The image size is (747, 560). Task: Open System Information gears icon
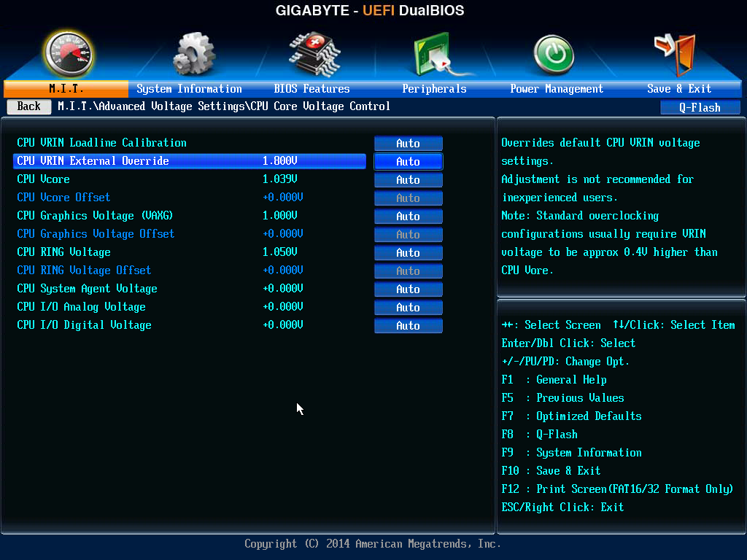(x=194, y=54)
